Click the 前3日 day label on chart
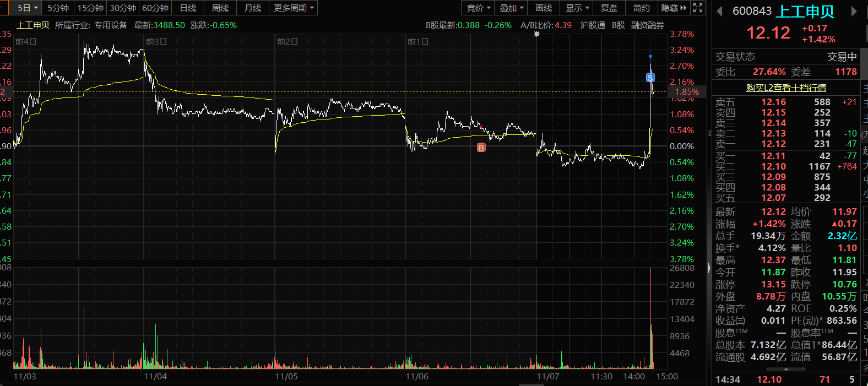The height and width of the screenshot is (386, 868). tap(156, 42)
